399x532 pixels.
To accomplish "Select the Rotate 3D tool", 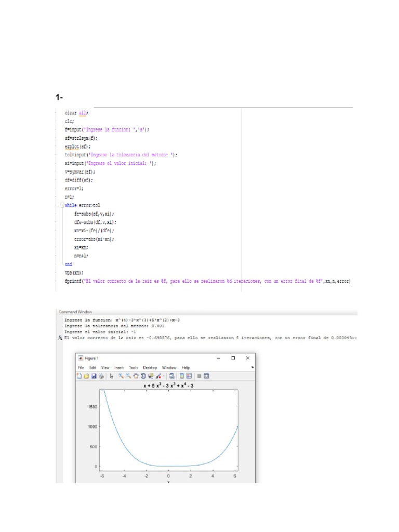I will tap(143, 376).
